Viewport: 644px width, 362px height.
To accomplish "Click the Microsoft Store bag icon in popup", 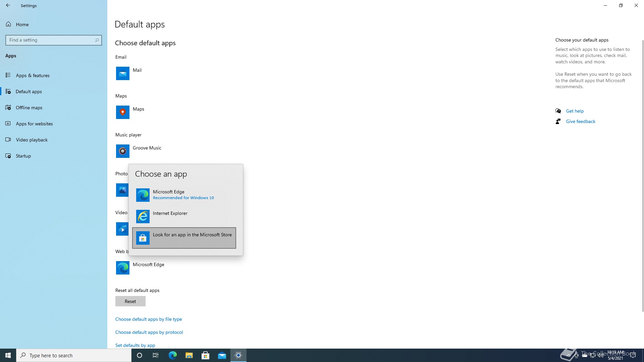I will coord(143,238).
